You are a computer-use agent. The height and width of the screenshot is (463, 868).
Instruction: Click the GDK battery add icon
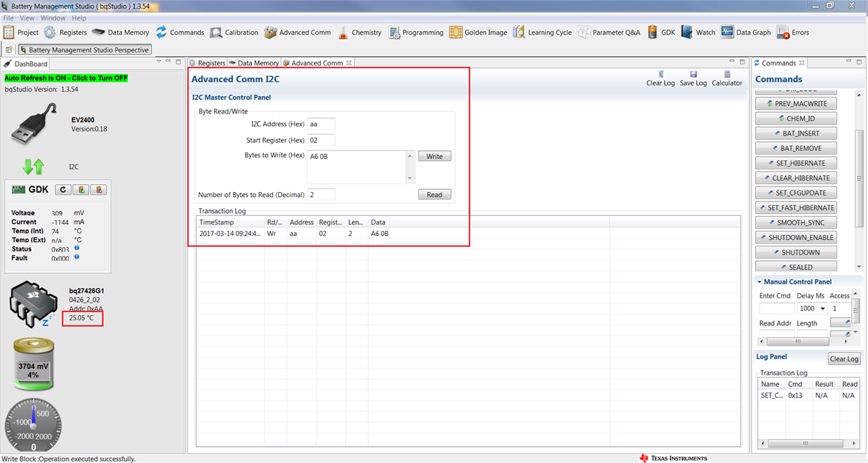(81, 190)
